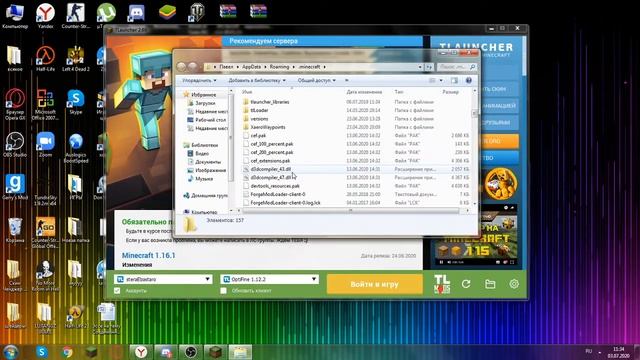Click the Explorer search field
640x360 pixels.
pyautogui.click(x=456, y=67)
